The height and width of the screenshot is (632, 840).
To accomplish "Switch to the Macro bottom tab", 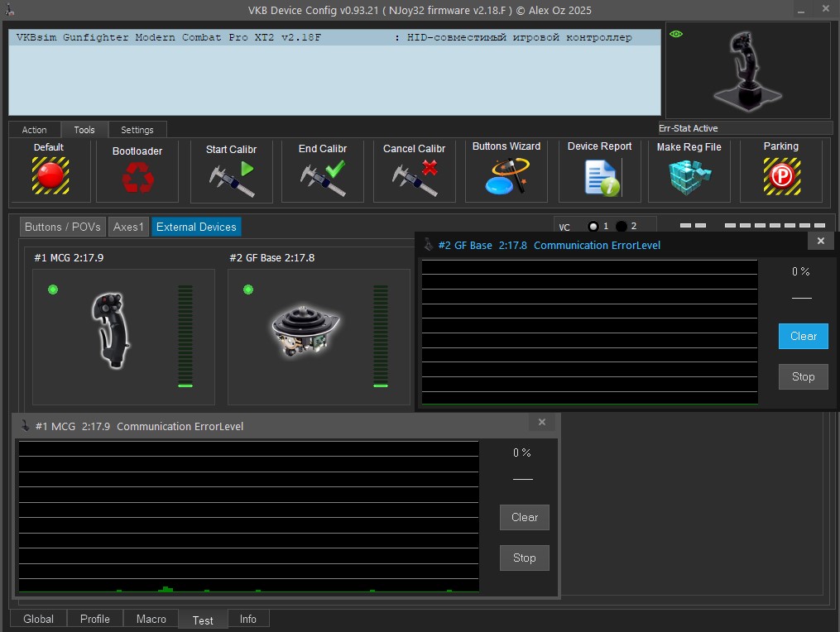I will pyautogui.click(x=151, y=619).
